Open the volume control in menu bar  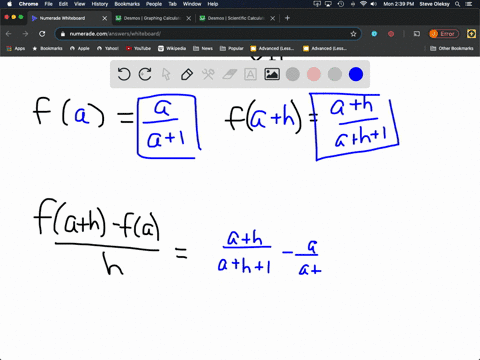point(374,4)
